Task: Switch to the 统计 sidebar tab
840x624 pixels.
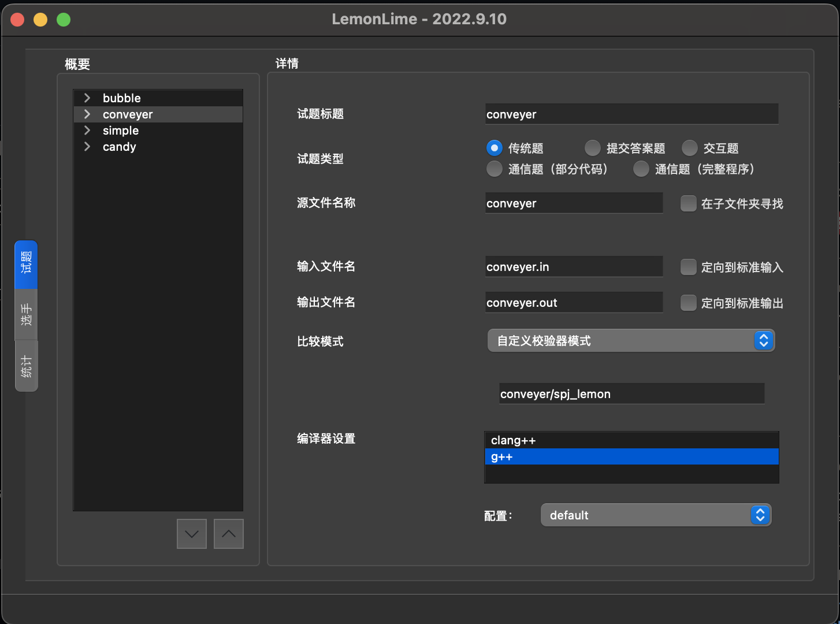Action: (x=26, y=365)
